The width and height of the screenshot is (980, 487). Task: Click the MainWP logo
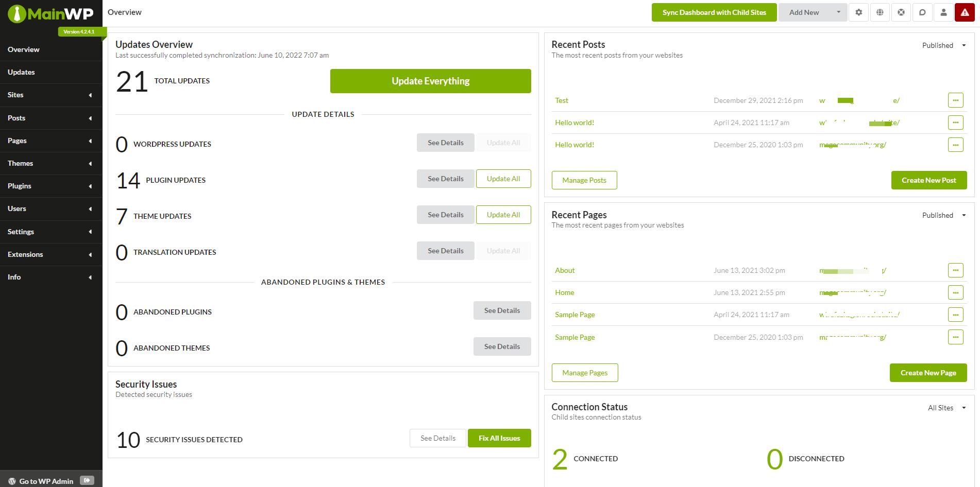pyautogui.click(x=50, y=14)
